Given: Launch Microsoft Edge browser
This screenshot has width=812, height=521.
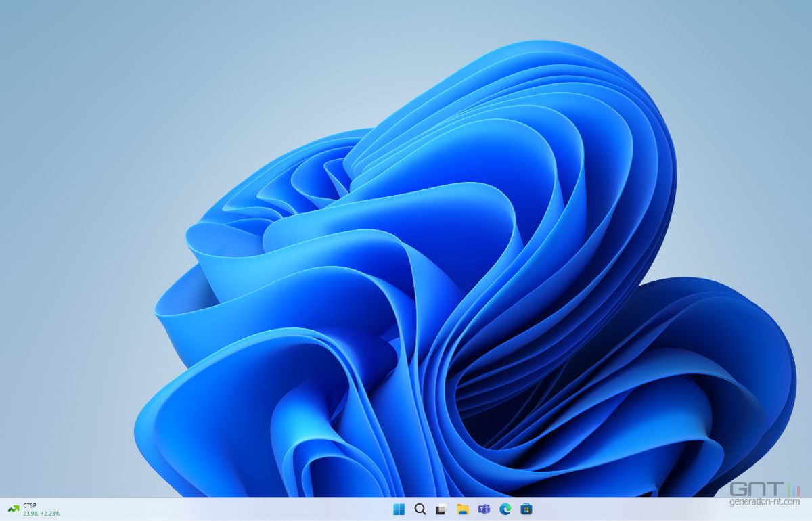Looking at the screenshot, I should (505, 509).
